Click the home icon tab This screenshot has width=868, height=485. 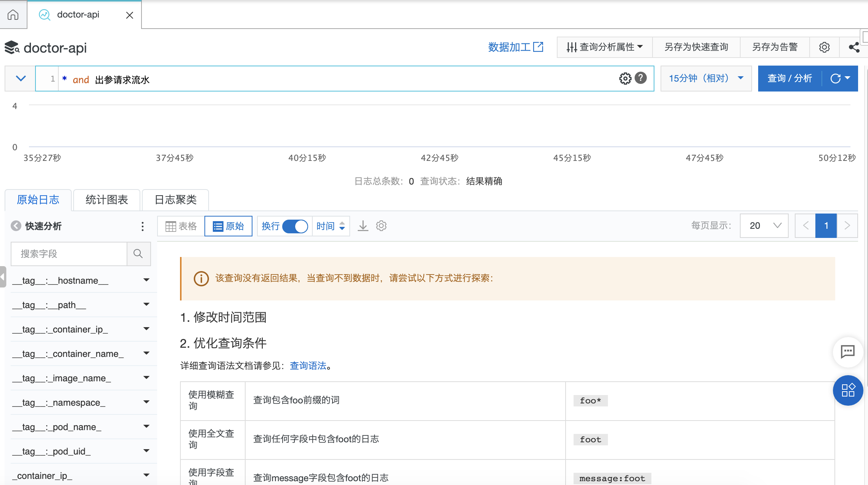pos(13,14)
